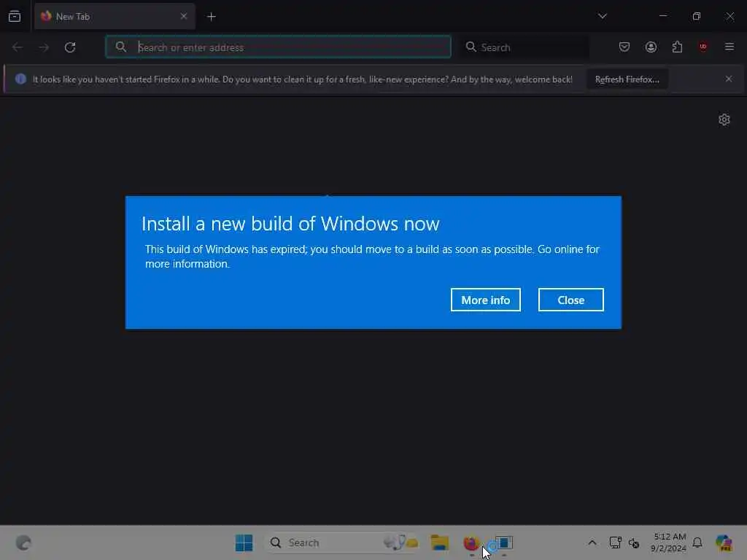Click the Search box beside address bar

(x=524, y=47)
